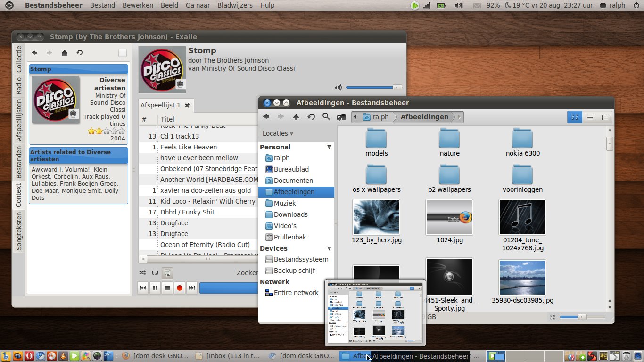Open the battery indicator in top panel
The height and width of the screenshot is (362, 644).
[x=441, y=6]
